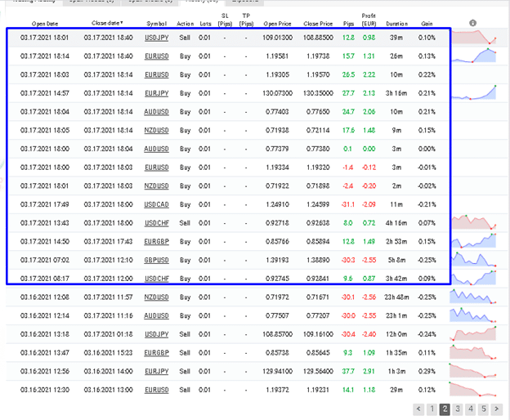The height and width of the screenshot is (420, 510).
Task: Open EURJPY link opened 03.17.2021 14:57
Action: coord(156,93)
